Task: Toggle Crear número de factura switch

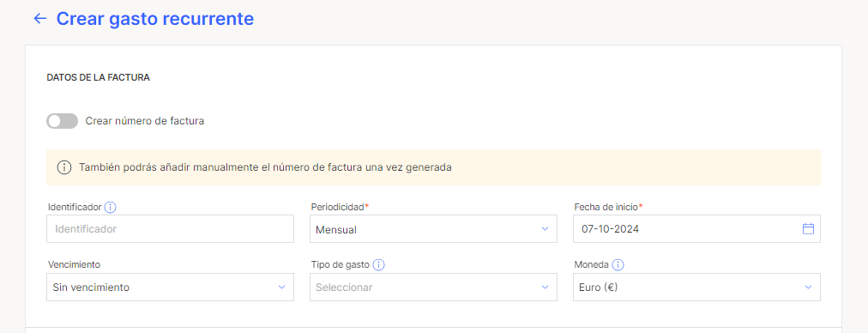Action: (x=62, y=121)
